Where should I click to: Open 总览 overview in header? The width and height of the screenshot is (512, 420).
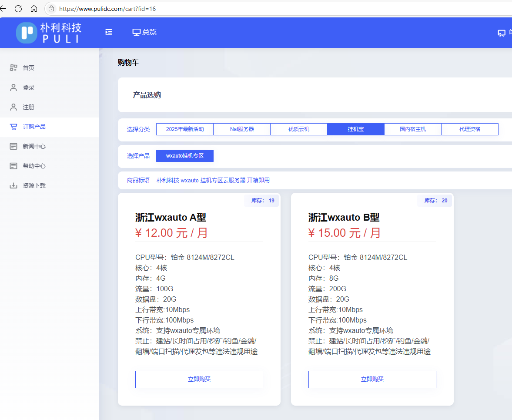[x=144, y=32]
